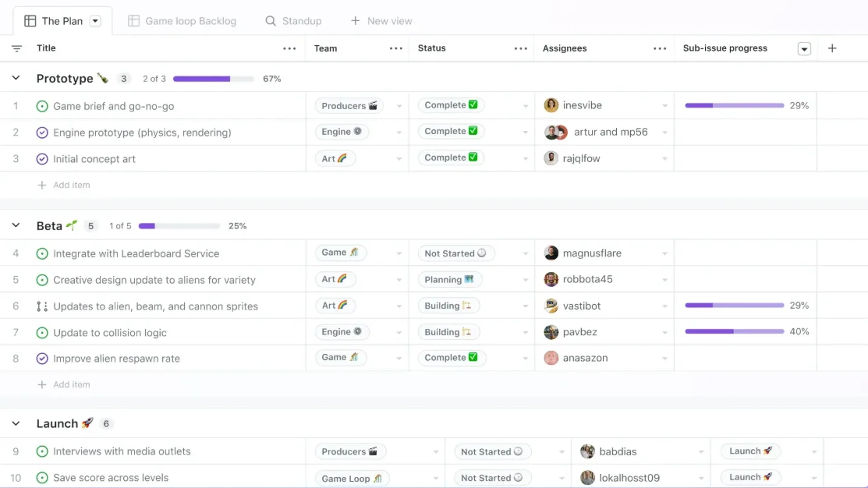Open the Standup view tab

point(293,21)
